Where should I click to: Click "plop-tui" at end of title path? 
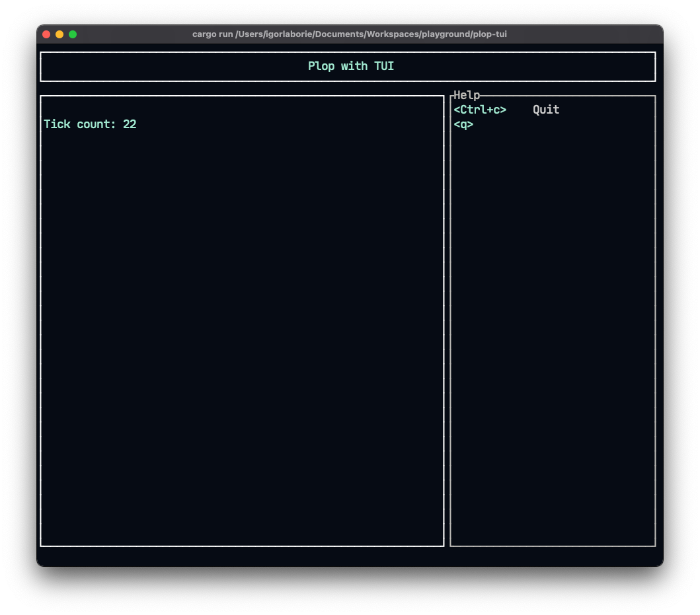click(489, 34)
